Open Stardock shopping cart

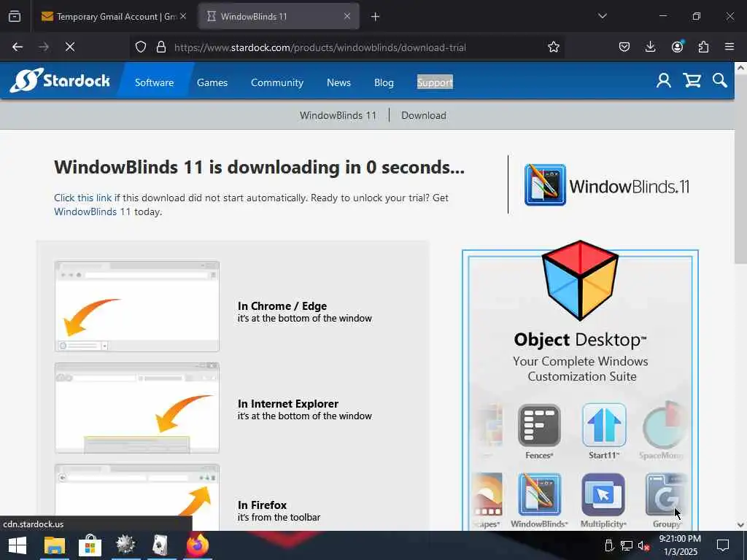click(692, 80)
